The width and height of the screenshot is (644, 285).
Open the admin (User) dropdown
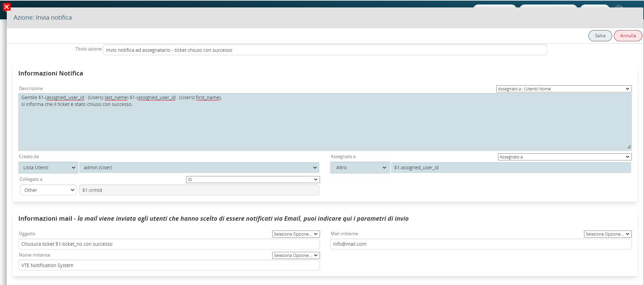(x=199, y=168)
